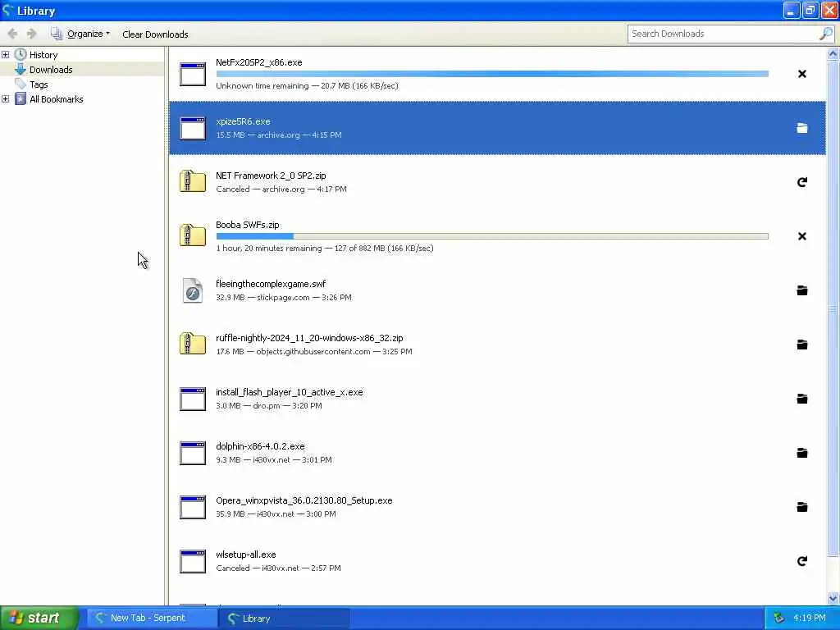The image size is (840, 630).
Task: Click '1 hour, 20 minutes remaining' status text
Action: [x=269, y=248]
